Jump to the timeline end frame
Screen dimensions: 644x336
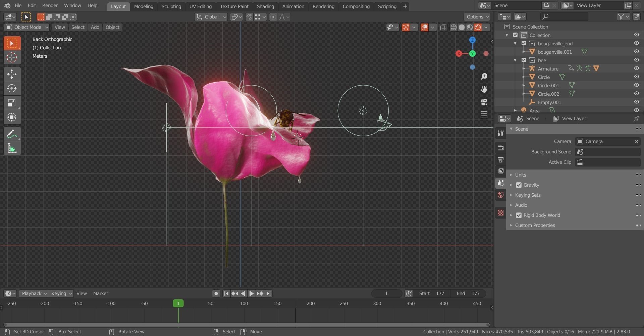(x=268, y=293)
